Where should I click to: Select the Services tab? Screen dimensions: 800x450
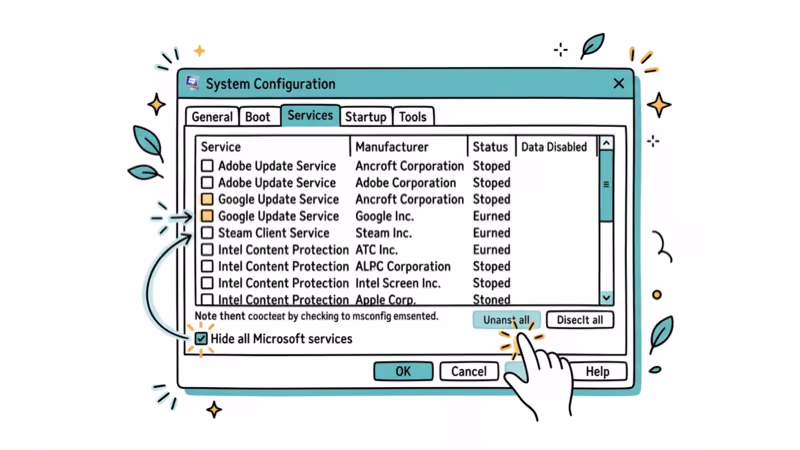coord(310,115)
